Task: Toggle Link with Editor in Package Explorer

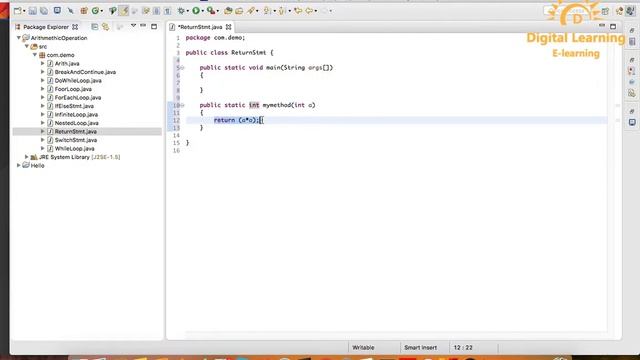Action: pos(106,27)
